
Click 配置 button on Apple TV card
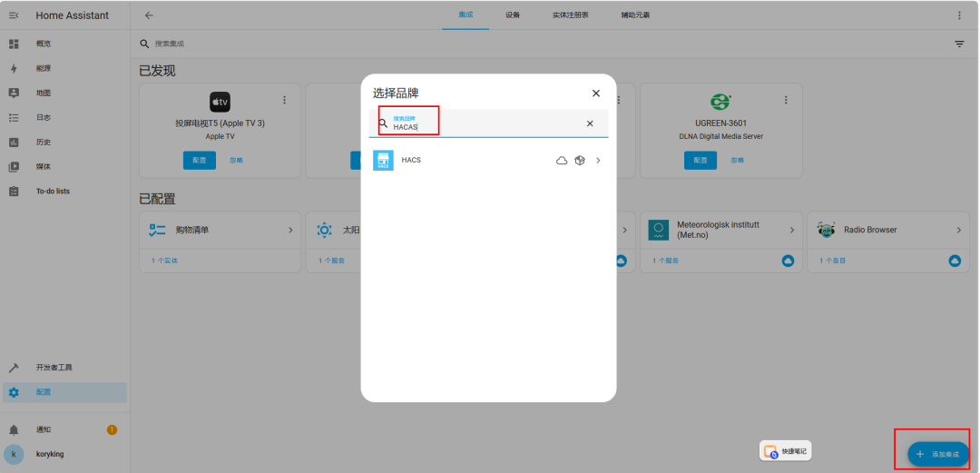coord(200,160)
